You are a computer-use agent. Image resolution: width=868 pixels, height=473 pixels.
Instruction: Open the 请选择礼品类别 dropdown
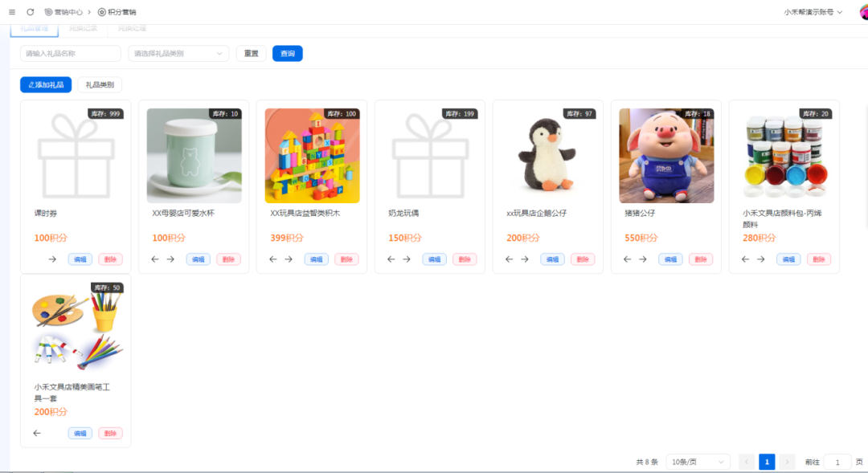click(178, 54)
